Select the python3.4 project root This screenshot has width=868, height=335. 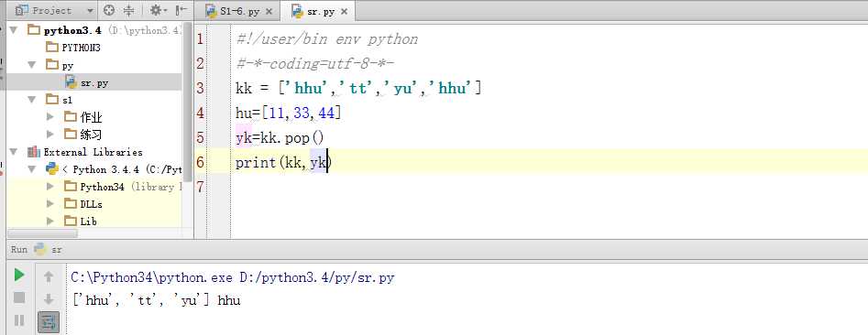pyautogui.click(x=72, y=30)
